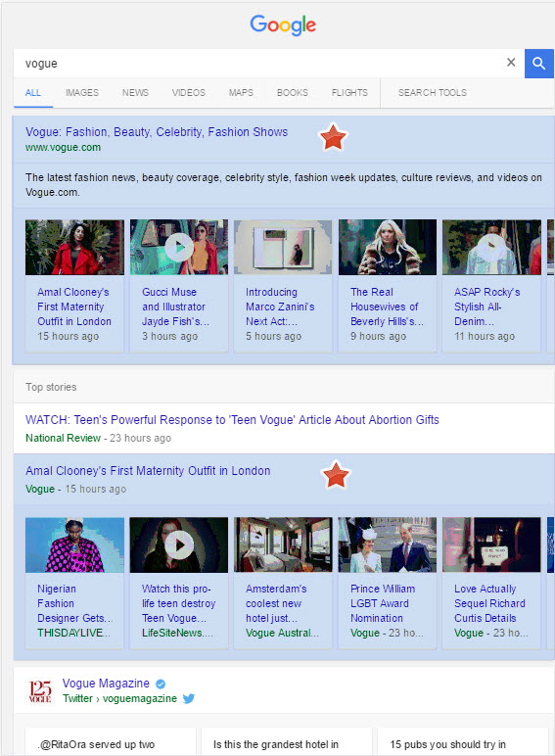Viewport: 555px width, 756px height.
Task: Open the Search Tools menu
Action: [x=432, y=93]
